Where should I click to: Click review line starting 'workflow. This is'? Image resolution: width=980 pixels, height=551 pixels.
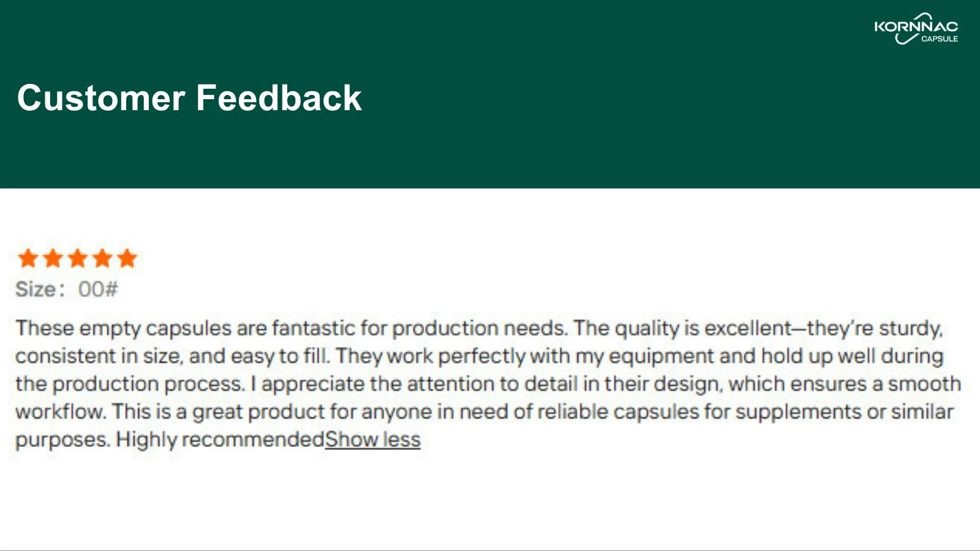[x=484, y=411]
